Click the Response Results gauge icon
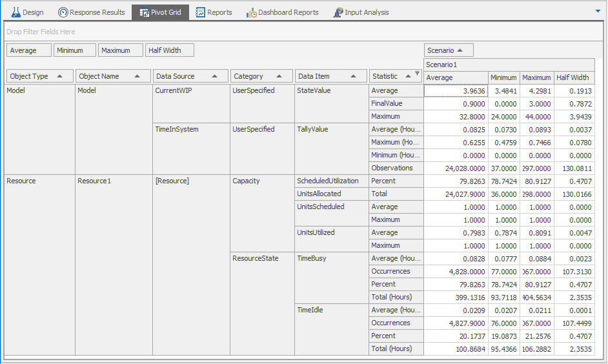Image resolution: width=608 pixels, height=364 pixels. [x=63, y=12]
